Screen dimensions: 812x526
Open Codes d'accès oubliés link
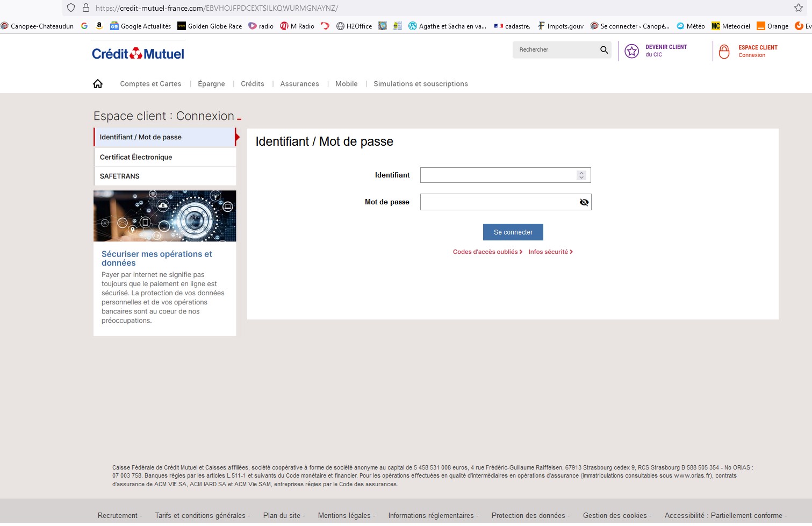point(487,252)
